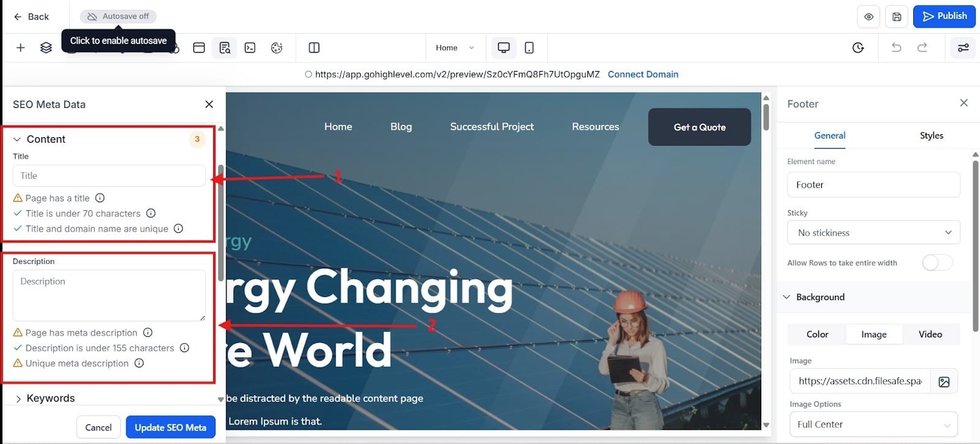Viewport: 980px width, 444px height.
Task: Open the image picker for background
Action: pos(944,382)
